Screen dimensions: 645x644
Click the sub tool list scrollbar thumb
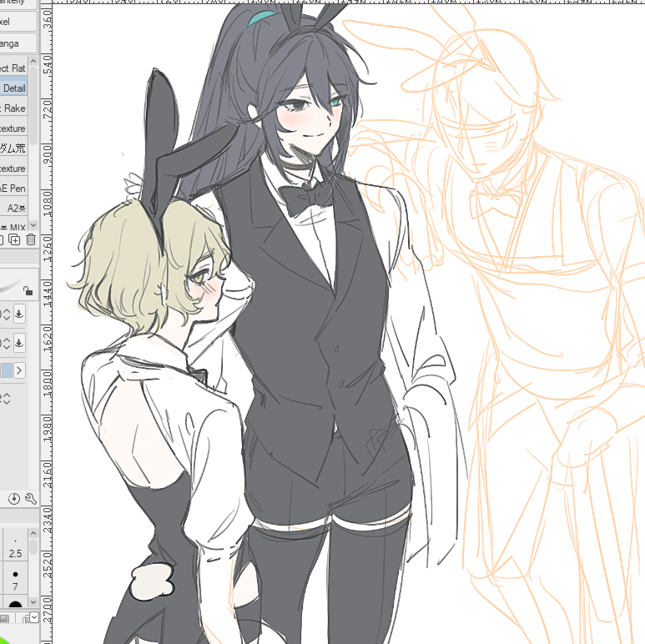(x=33, y=105)
